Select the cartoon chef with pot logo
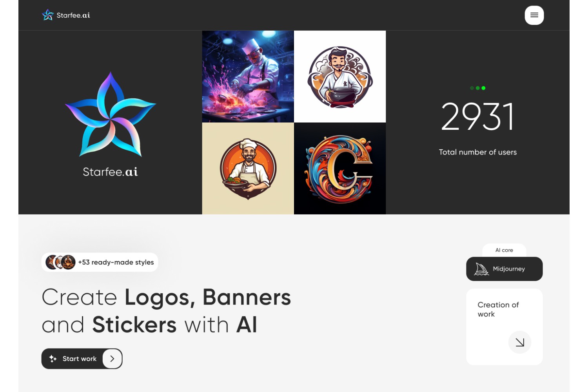Screen dimensions: 588x392 click(x=340, y=76)
